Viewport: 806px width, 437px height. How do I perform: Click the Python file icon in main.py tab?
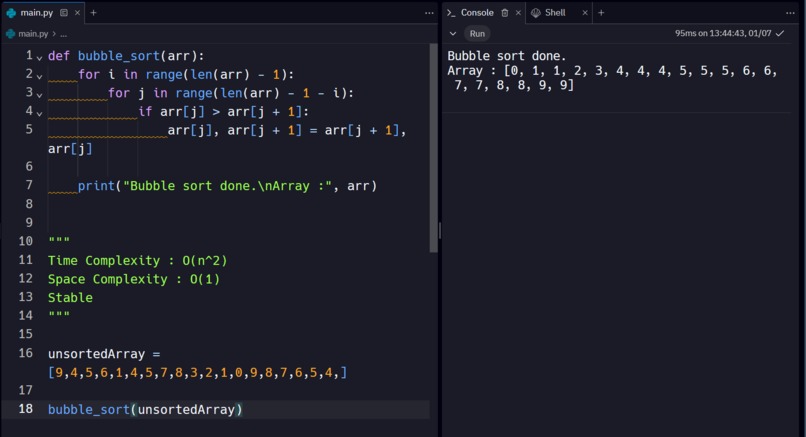[11, 13]
